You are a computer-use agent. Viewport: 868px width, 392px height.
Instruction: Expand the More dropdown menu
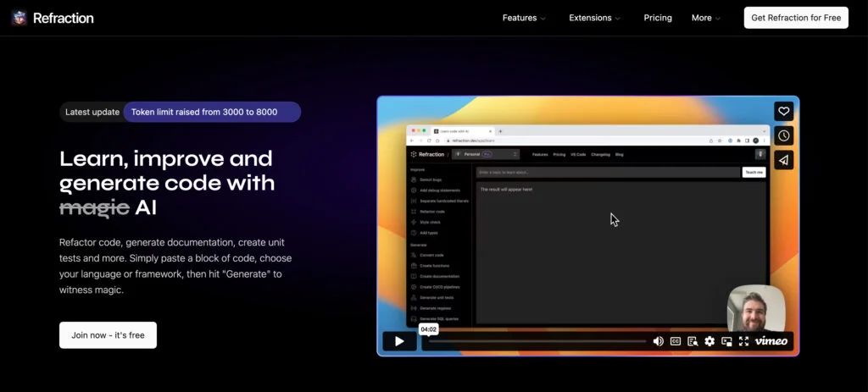706,18
